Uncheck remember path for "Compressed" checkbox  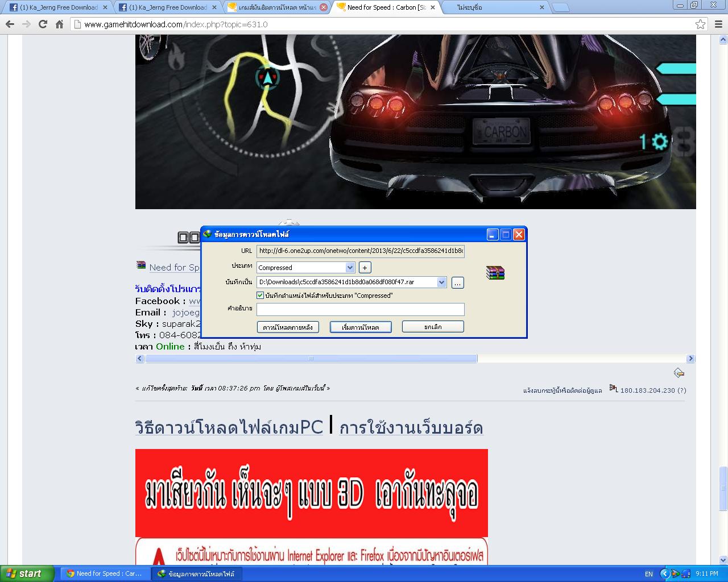coord(260,296)
